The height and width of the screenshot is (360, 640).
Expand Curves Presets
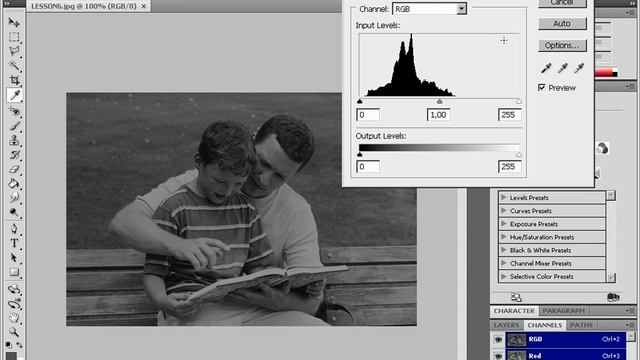tap(504, 211)
